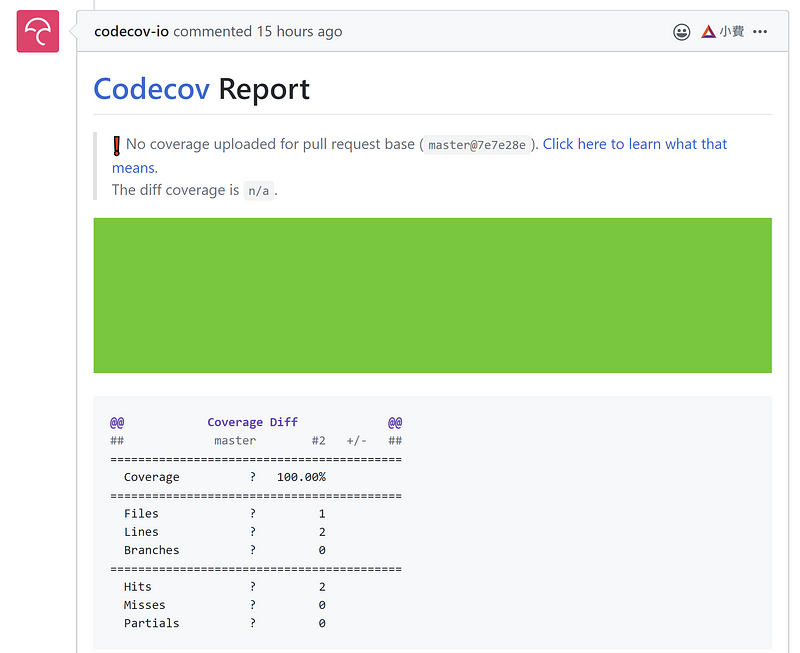Click the n/a diff coverage value

click(258, 191)
